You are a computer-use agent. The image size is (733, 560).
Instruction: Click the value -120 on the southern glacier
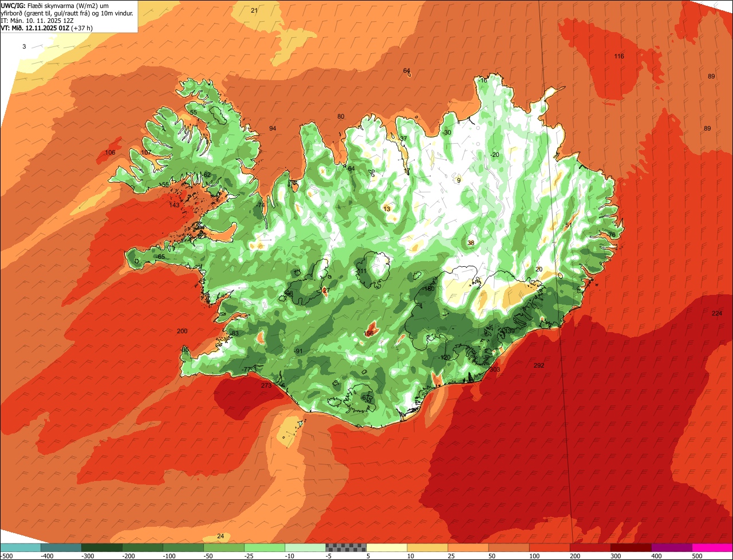tap(445, 357)
